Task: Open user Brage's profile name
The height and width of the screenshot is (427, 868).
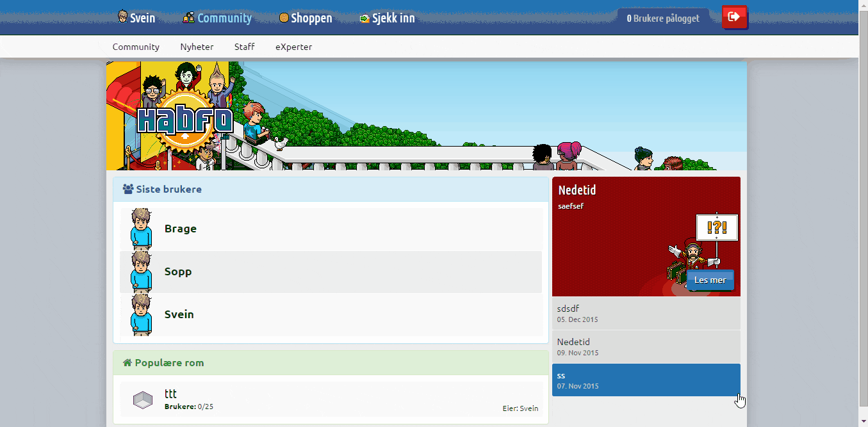Action: (181, 229)
